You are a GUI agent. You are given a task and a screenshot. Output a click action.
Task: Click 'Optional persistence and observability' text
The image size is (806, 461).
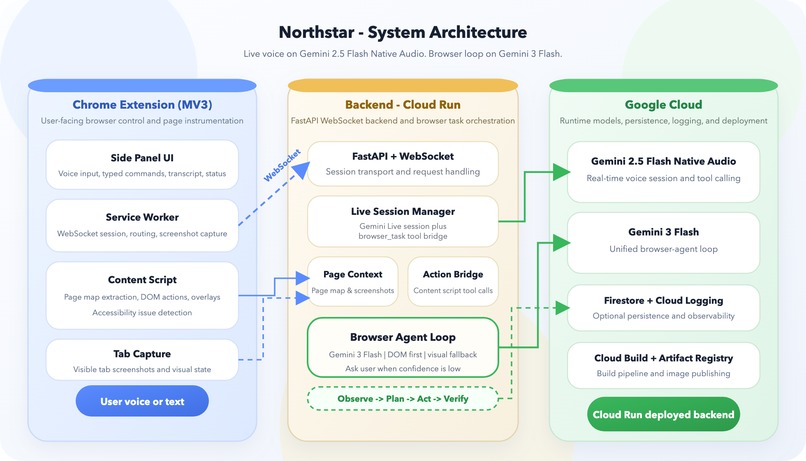click(x=663, y=316)
